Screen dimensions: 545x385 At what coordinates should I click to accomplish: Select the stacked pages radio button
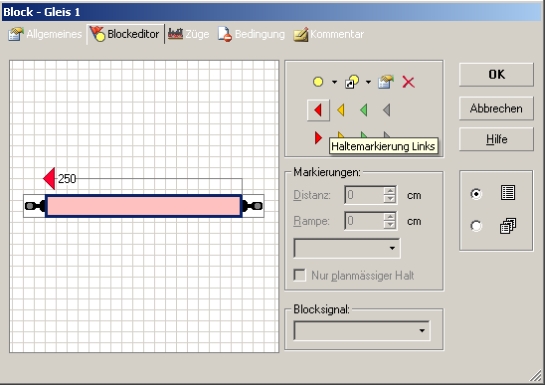pyautogui.click(x=476, y=226)
